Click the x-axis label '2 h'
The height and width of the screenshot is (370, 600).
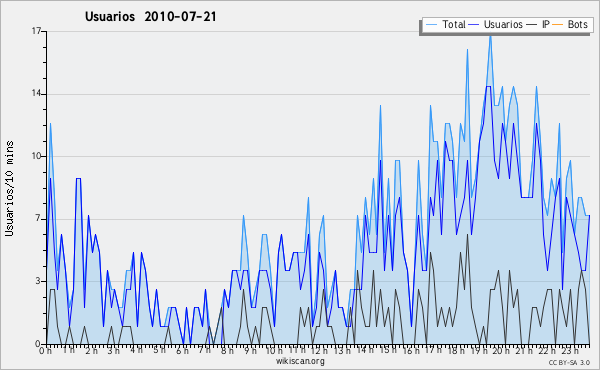[x=91, y=351]
